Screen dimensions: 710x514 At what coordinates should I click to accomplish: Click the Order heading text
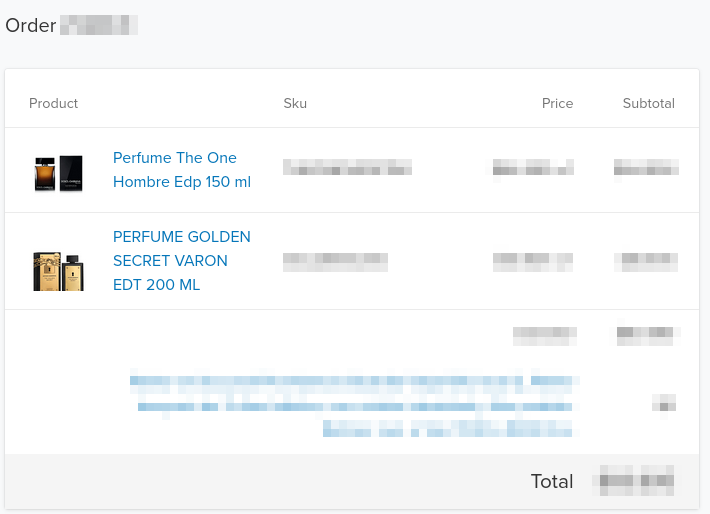click(31, 25)
